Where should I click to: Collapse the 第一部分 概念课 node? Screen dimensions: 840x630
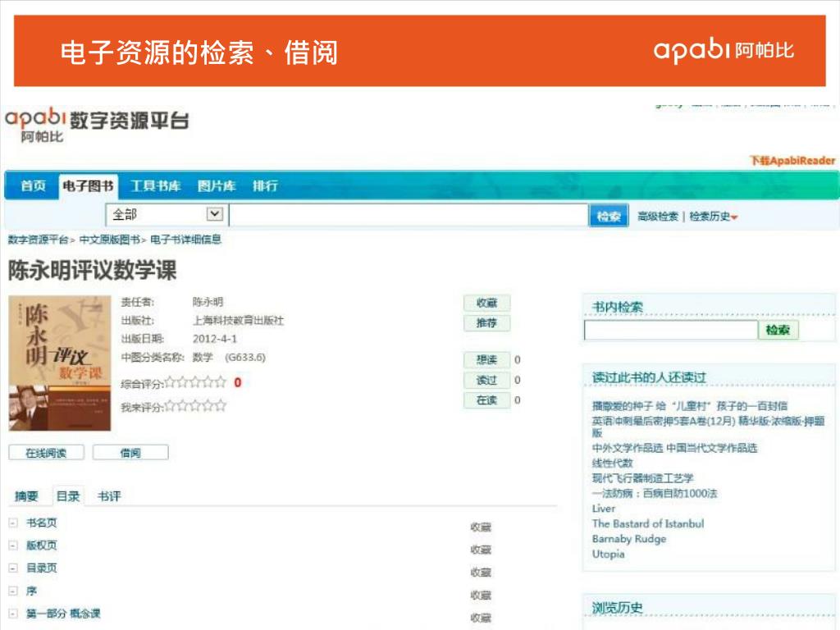point(13,614)
